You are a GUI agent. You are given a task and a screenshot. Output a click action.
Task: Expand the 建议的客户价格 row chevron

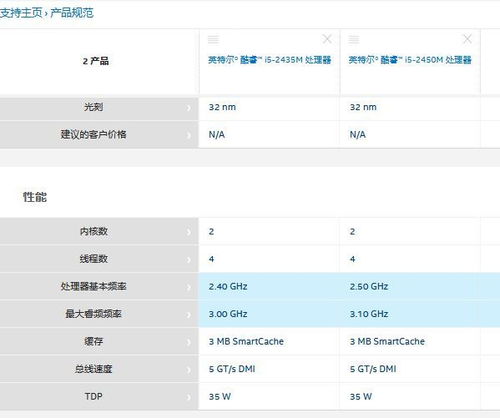(x=189, y=135)
